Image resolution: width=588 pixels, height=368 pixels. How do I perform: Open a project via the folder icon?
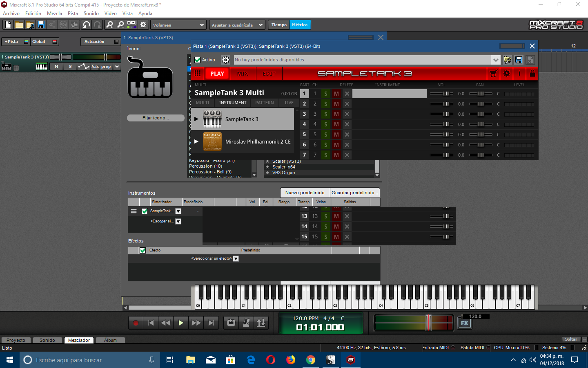click(19, 25)
